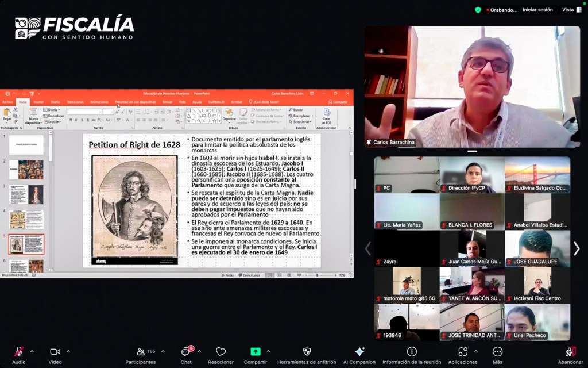Click the PowerPoint zoom slider in status bar
The image size is (588, 368).
[318, 275]
